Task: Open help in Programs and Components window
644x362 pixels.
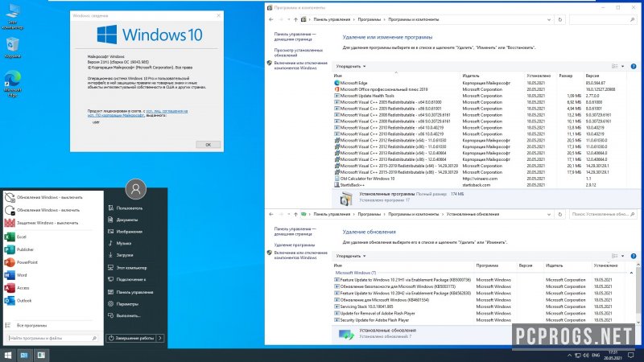Action: coord(634,66)
